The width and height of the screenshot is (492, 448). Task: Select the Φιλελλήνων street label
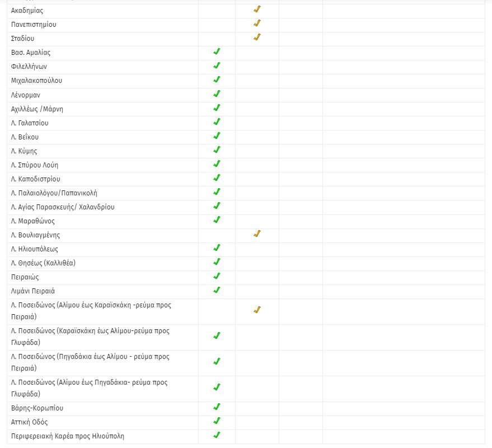[29, 67]
